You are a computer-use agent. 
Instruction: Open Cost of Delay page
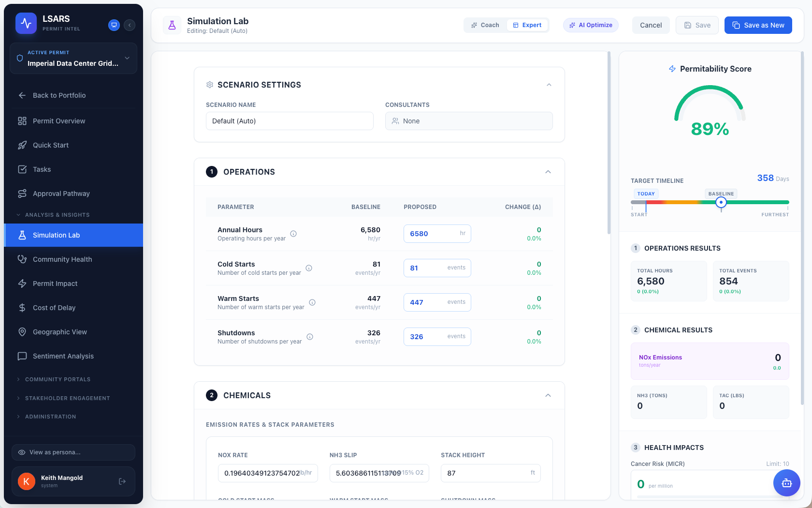(73, 308)
